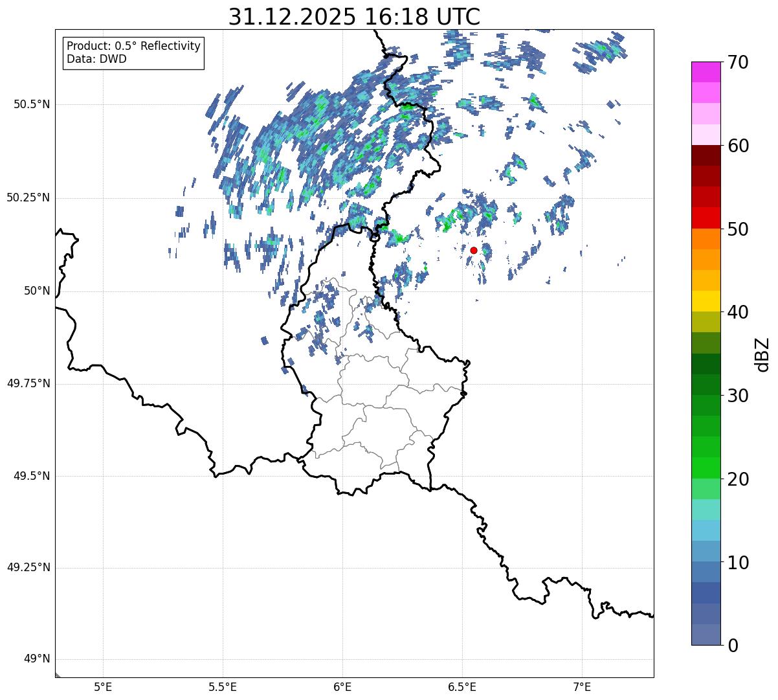Screen dimensions: 778x700
Task: Click the "49.25°N" latitude label
Action: point(28,568)
